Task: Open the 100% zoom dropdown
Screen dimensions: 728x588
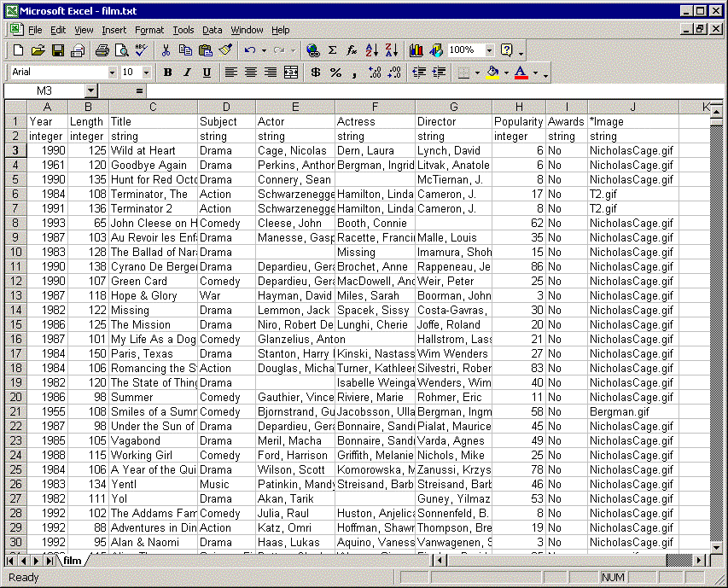Action: coord(489,50)
